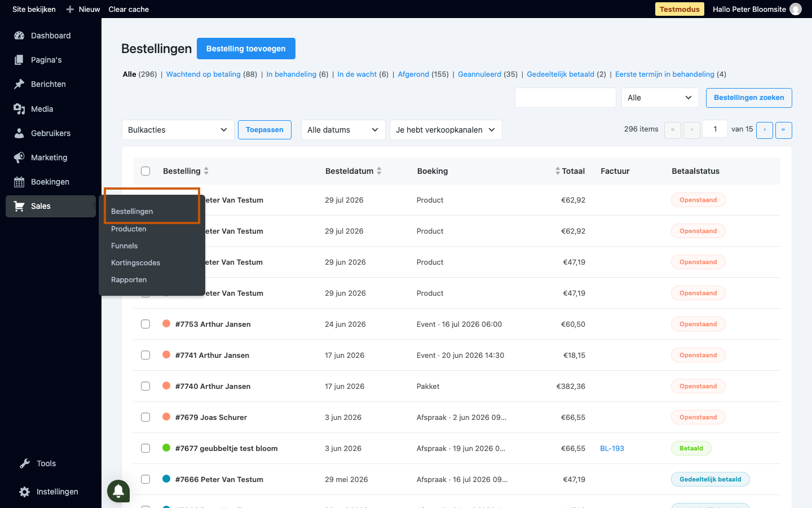812x508 pixels.
Task: Sort by Bestelling column arrows
Action: pos(206,170)
